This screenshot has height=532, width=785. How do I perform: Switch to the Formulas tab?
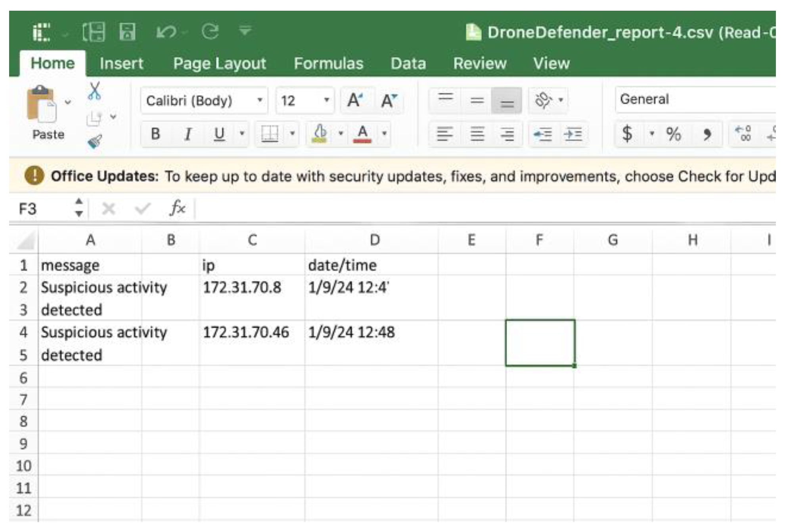(x=328, y=63)
